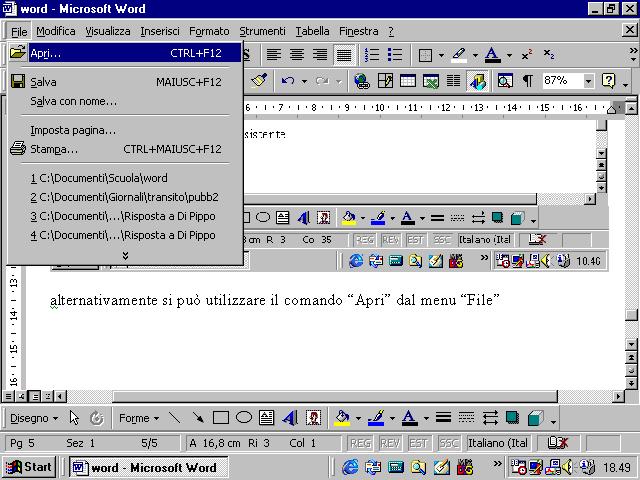This screenshot has width=640, height=480.
Task: Apply highlight marker color from formatting toolbar
Action: click(x=459, y=55)
